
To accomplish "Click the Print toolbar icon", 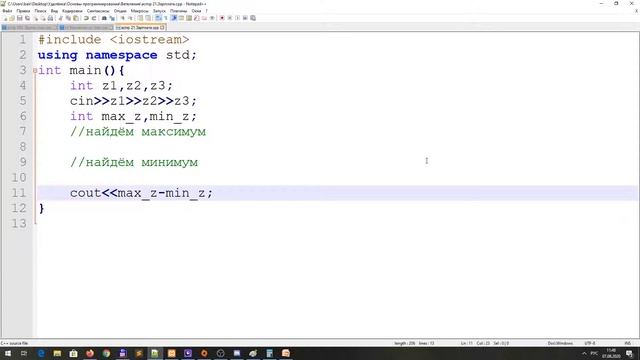I will [x=50, y=18].
